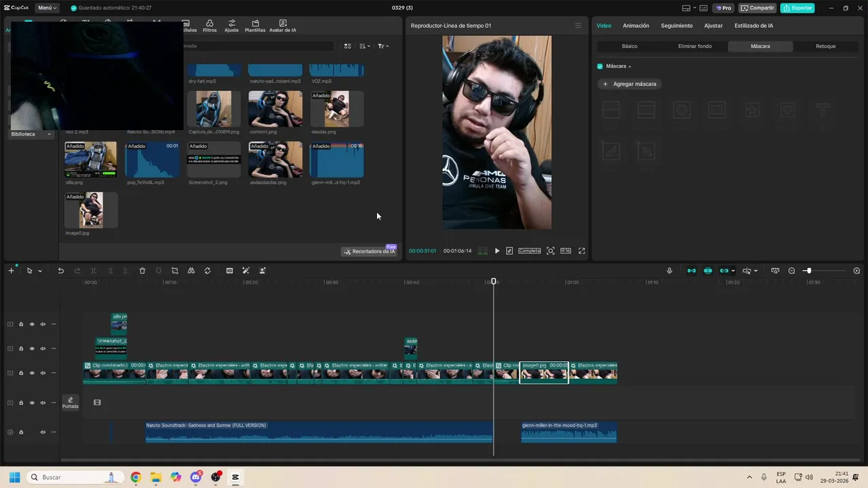Image resolution: width=868 pixels, height=488 pixels.
Task: Zoom in the timeline
Action: (x=856, y=271)
